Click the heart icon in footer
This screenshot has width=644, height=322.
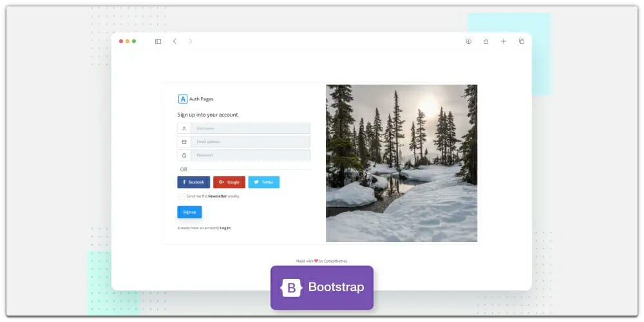coord(316,261)
